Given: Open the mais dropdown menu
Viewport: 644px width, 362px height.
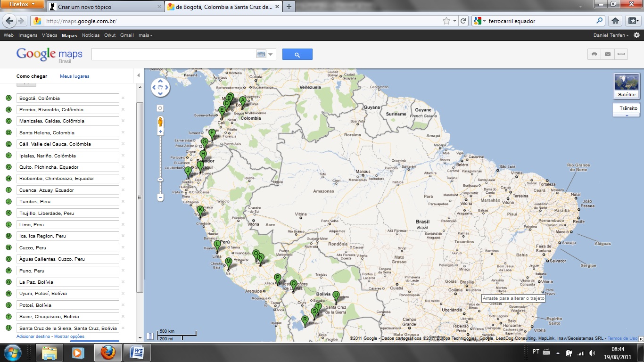Looking at the screenshot, I should [145, 35].
